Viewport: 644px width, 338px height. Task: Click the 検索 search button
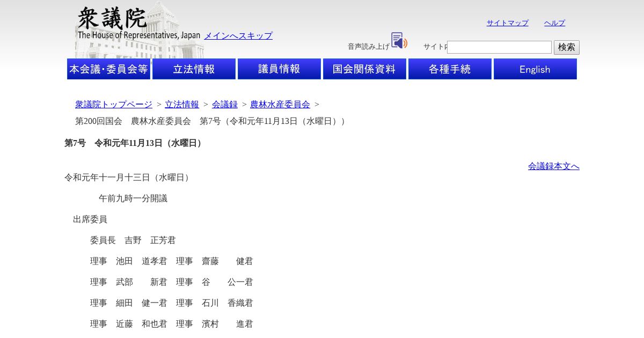(x=567, y=47)
